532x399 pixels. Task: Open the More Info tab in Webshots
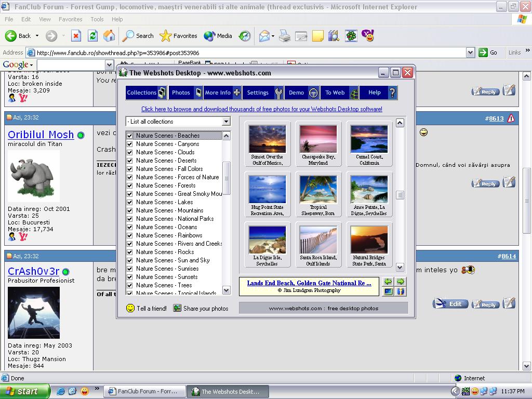pos(222,92)
